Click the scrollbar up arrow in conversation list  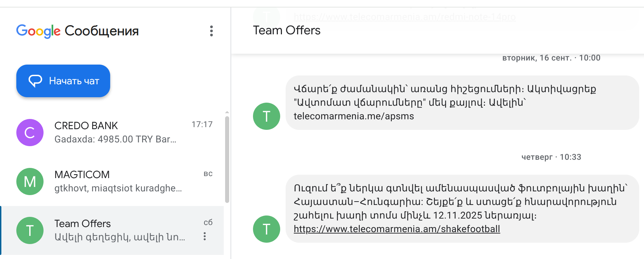tap(227, 112)
